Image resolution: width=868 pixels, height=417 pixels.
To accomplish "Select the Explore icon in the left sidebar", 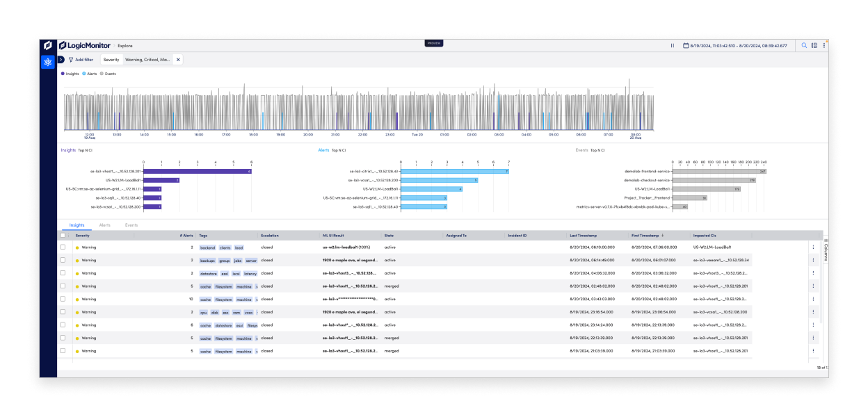I will tap(48, 62).
